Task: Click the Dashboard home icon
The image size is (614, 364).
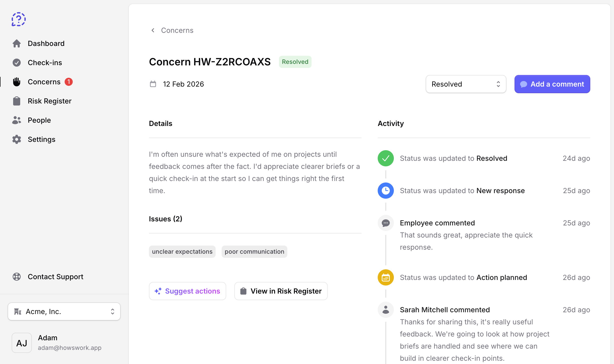Action: tap(17, 43)
